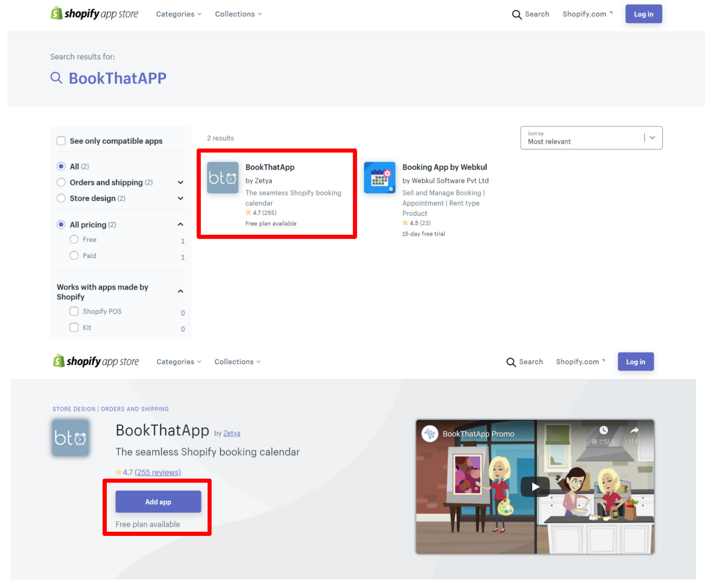
Task: Open Collections menu in lower header
Action: [237, 362]
